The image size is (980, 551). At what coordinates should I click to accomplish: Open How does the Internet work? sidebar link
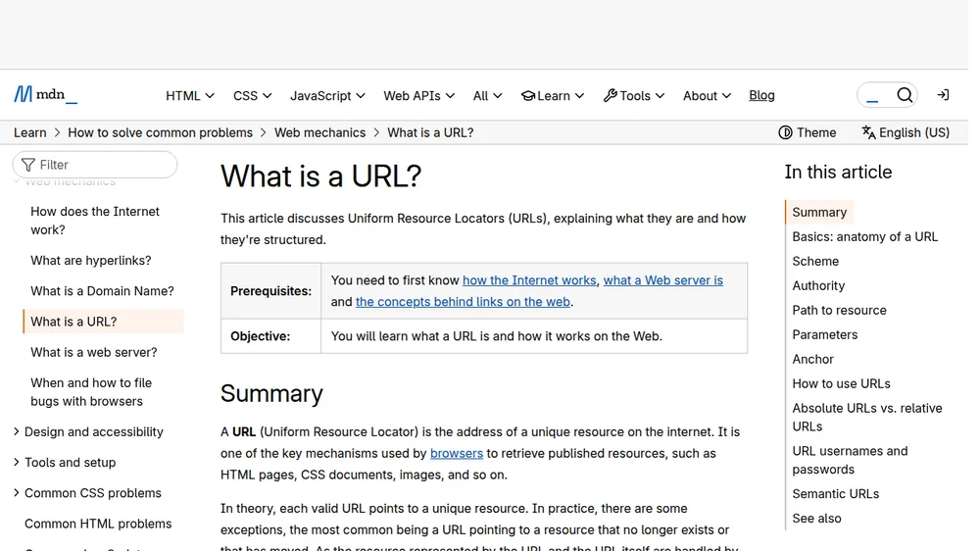pos(95,221)
